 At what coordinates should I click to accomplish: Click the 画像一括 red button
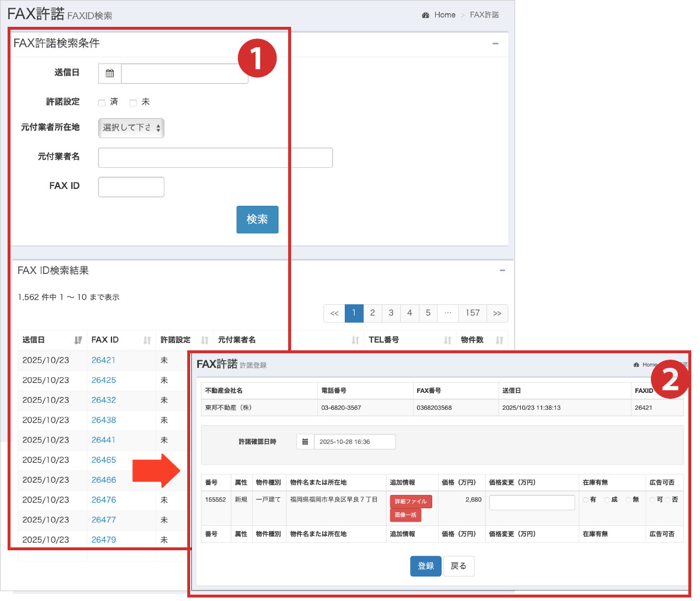point(405,515)
